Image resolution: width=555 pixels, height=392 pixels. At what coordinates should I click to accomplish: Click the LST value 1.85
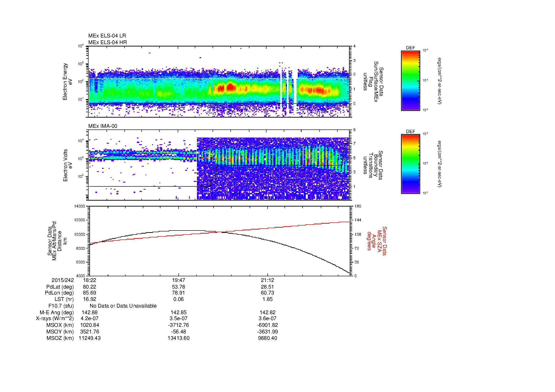pos(267,299)
